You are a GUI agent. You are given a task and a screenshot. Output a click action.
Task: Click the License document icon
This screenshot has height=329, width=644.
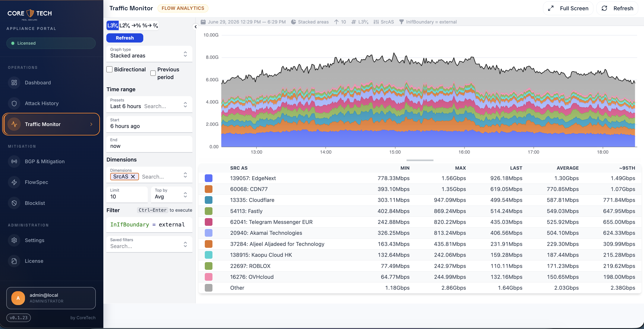tap(14, 261)
